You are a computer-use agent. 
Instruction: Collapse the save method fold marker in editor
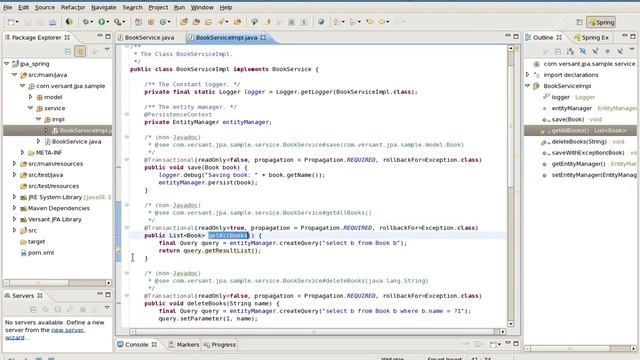pyautogui.click(x=127, y=160)
